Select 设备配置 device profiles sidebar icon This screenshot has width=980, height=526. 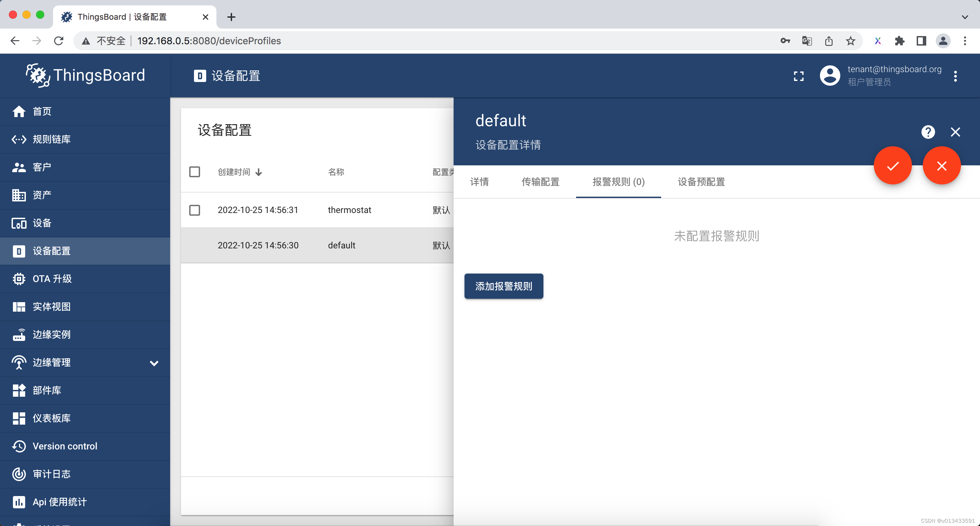[19, 251]
